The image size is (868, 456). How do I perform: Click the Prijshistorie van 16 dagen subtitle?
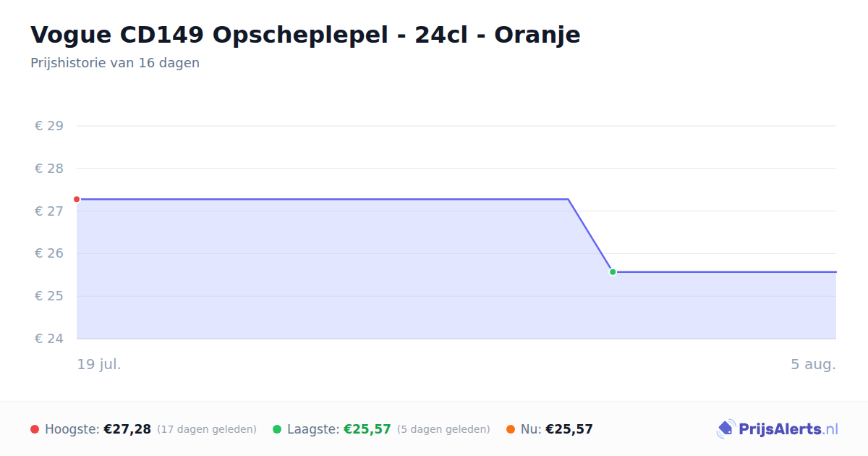[115, 63]
